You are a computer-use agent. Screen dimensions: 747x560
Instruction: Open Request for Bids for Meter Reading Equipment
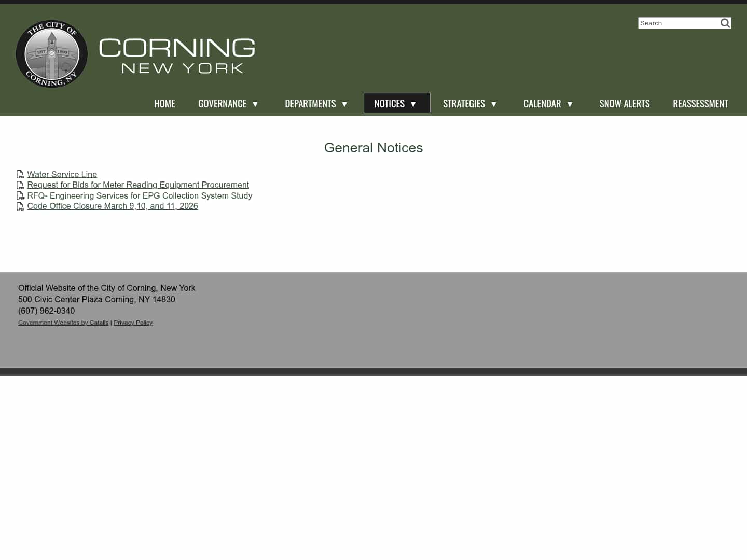(x=138, y=185)
